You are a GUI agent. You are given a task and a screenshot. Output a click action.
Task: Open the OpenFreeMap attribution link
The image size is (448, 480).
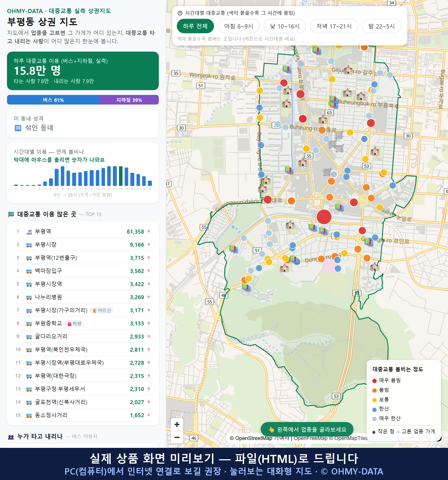[x=310, y=438]
